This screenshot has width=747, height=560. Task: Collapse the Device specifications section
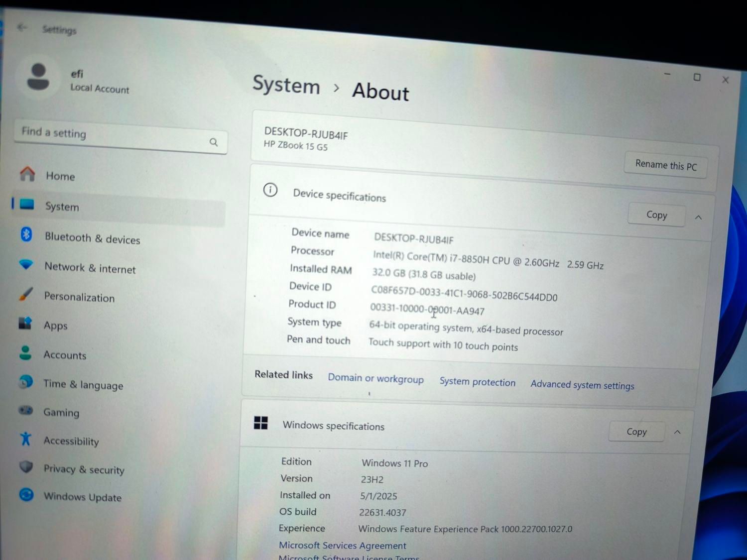(698, 218)
